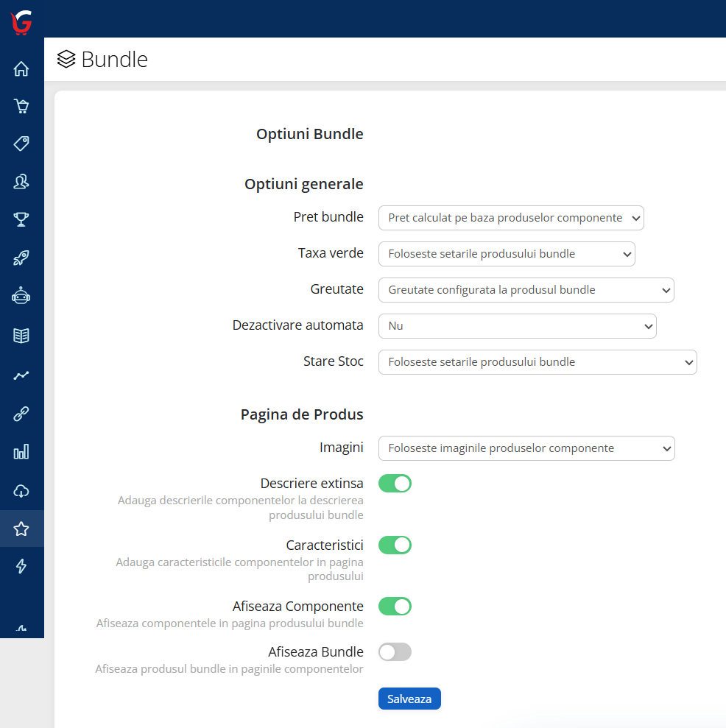The height and width of the screenshot is (728, 726).
Task: Open the home icon in the sidebar
Action: tap(21, 68)
